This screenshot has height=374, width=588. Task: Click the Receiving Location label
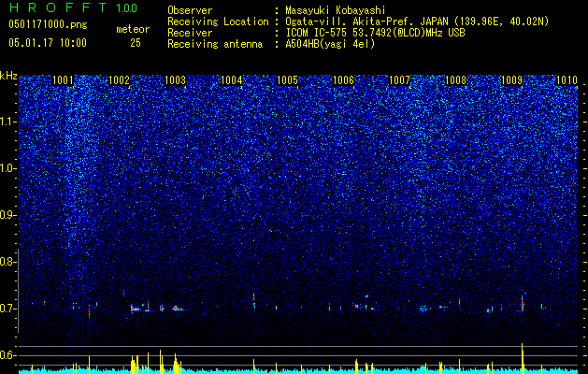coord(218,22)
